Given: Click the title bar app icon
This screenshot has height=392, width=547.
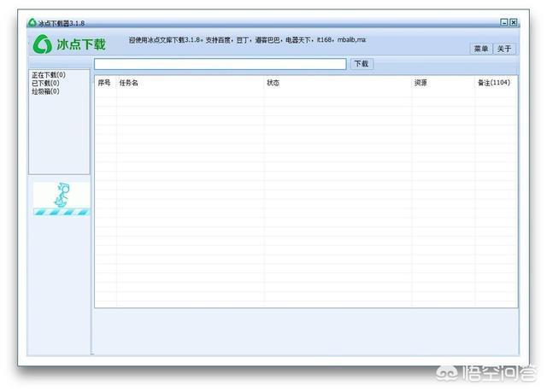Looking at the screenshot, I should 32,23.
